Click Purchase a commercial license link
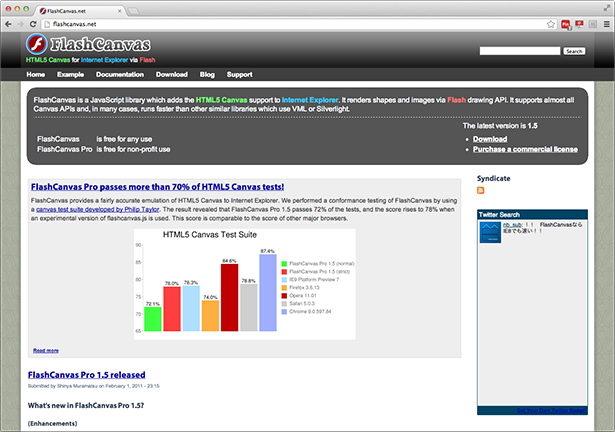The height and width of the screenshot is (432, 615). (x=525, y=149)
